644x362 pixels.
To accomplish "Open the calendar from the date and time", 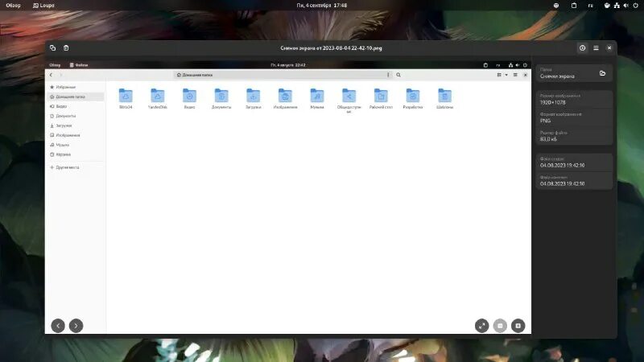I will [321, 6].
